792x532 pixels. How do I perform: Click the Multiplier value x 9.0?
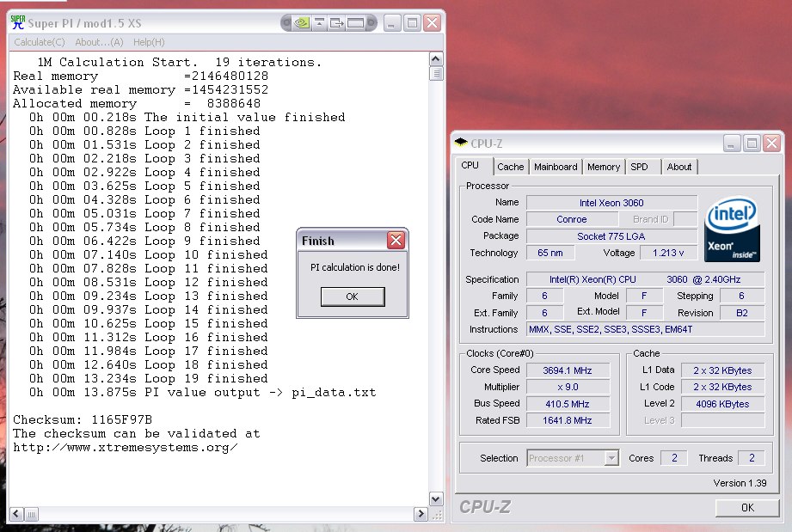point(568,387)
